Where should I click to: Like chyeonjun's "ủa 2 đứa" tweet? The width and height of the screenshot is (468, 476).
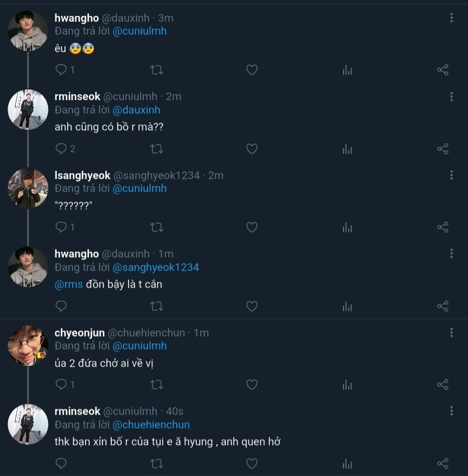click(252, 385)
